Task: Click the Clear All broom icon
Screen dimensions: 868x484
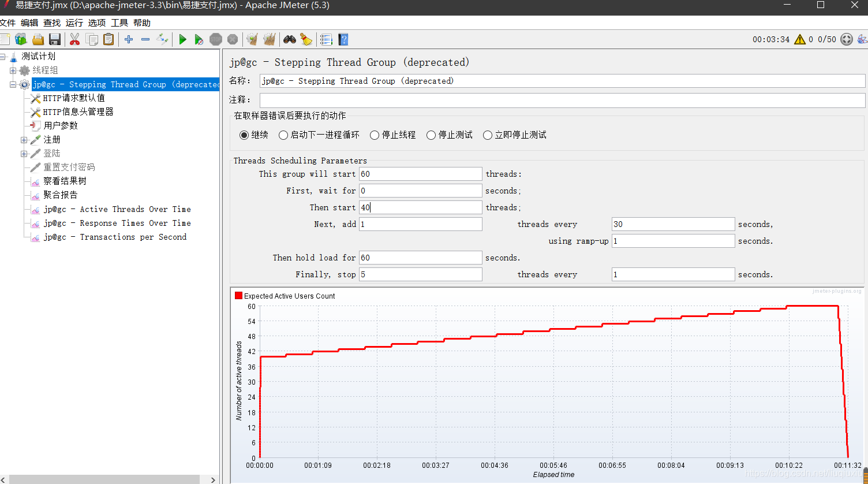Action: [x=306, y=39]
